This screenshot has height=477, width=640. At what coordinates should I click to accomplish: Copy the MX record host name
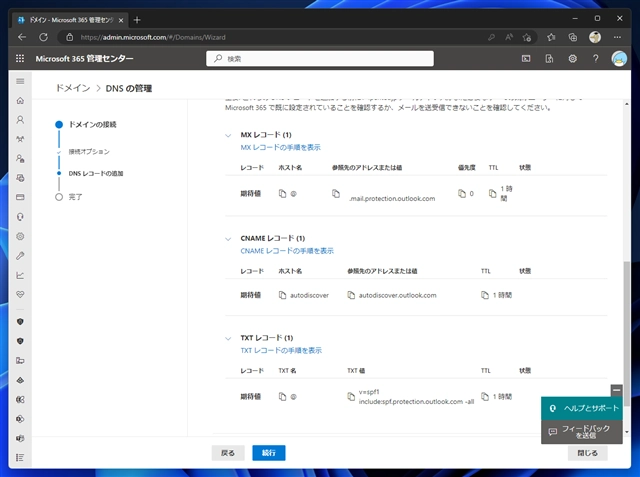click(282, 192)
